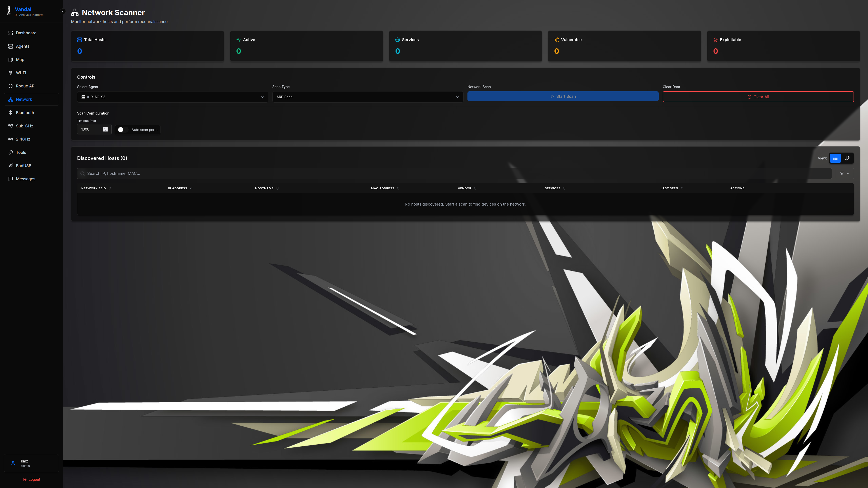Go to Sub-GHz sidebar entry
This screenshot has height=488, width=868.
coord(24,126)
